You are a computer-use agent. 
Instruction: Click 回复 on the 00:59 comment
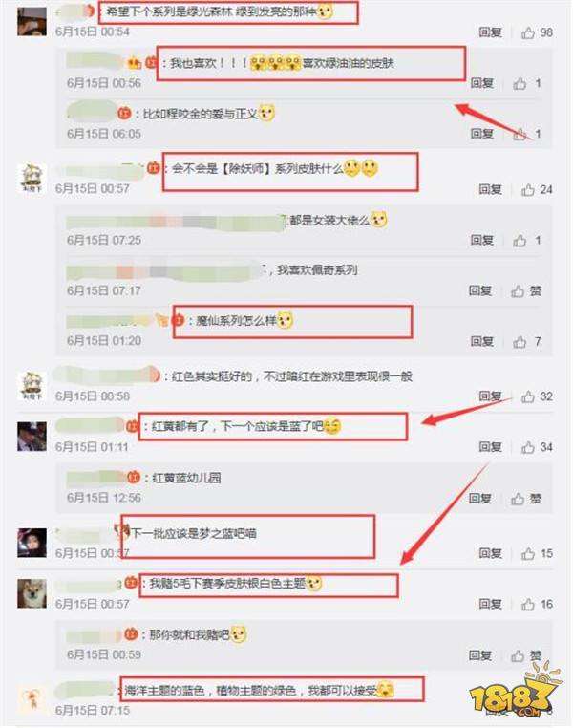pyautogui.click(x=480, y=655)
